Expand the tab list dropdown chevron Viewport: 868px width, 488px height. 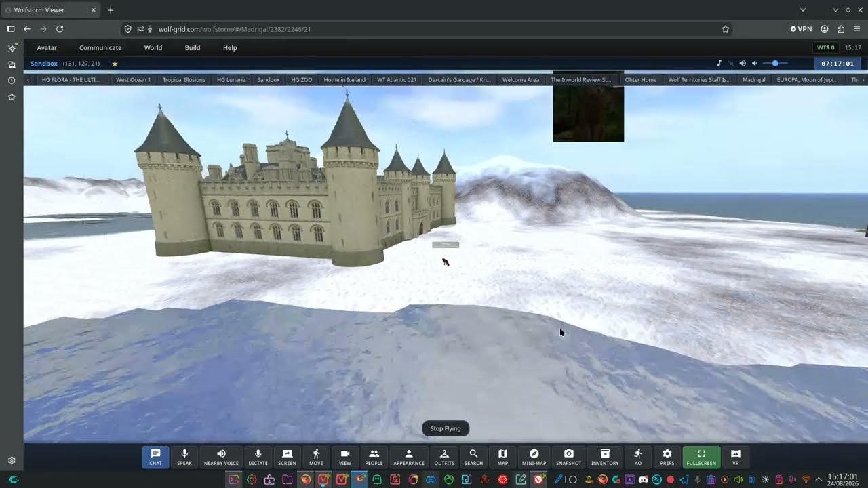[x=803, y=10]
